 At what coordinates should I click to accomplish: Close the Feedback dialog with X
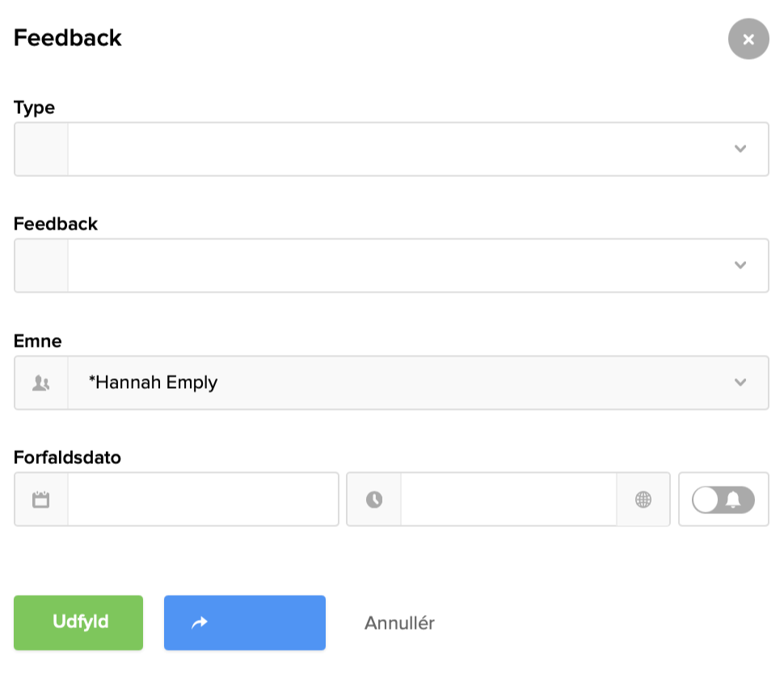pos(748,40)
